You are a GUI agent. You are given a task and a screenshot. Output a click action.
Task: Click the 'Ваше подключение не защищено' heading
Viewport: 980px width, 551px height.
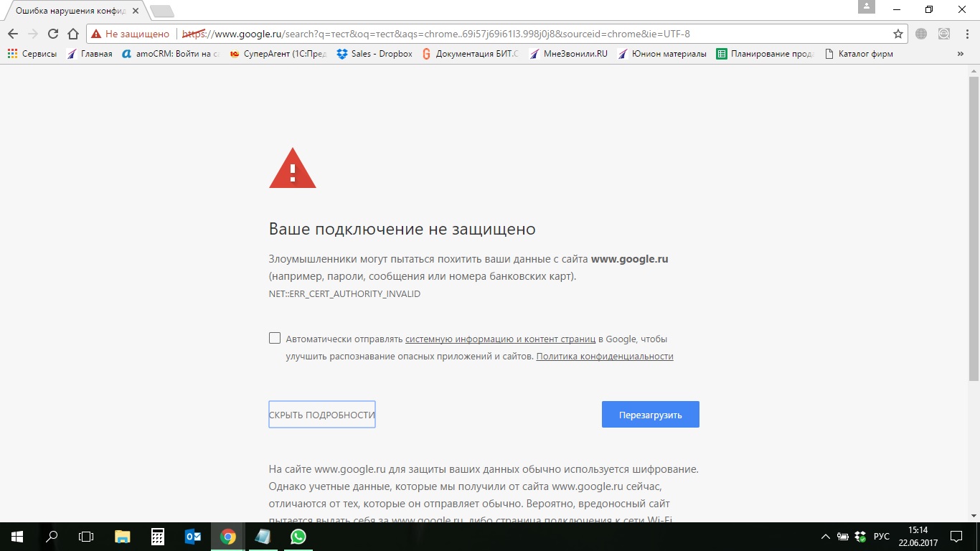coord(402,230)
